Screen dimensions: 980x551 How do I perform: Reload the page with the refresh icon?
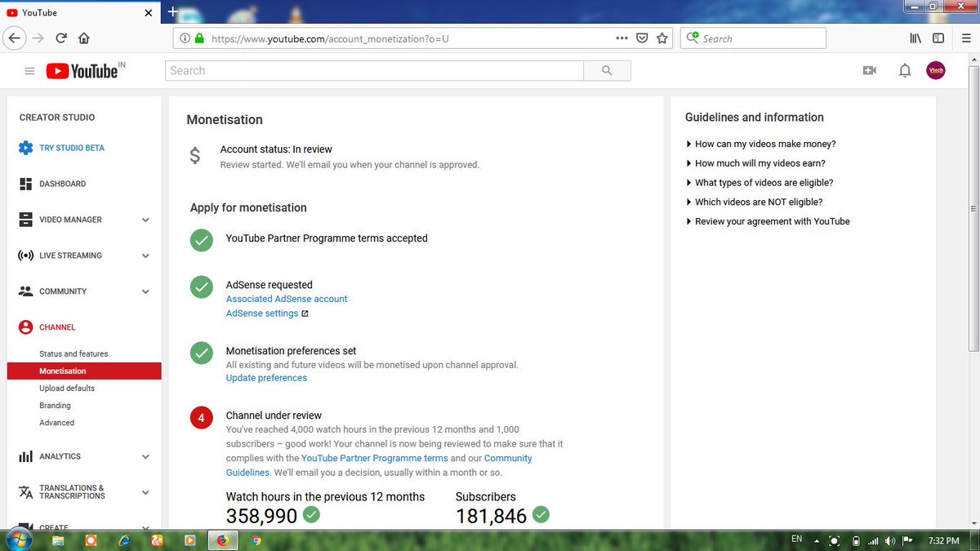pos(61,38)
